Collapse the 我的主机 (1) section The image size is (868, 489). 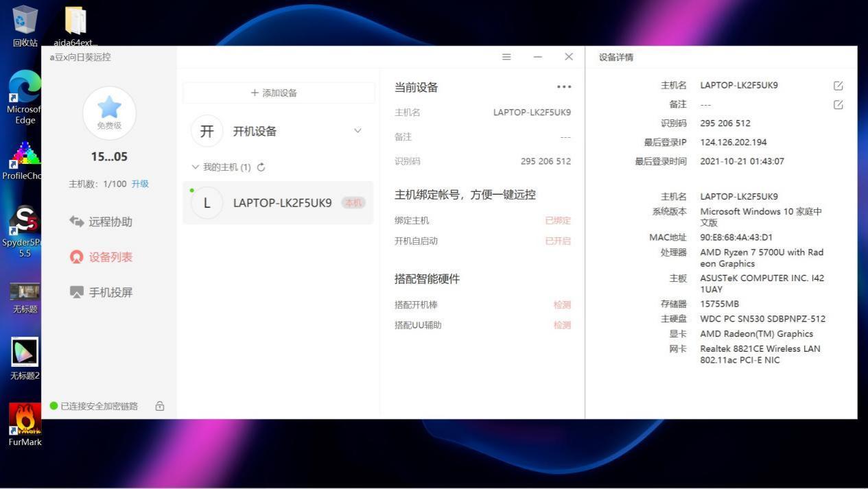point(196,167)
